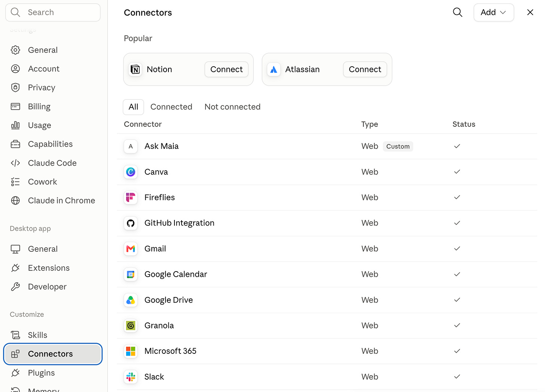Click the Usage bar chart icon

point(15,125)
